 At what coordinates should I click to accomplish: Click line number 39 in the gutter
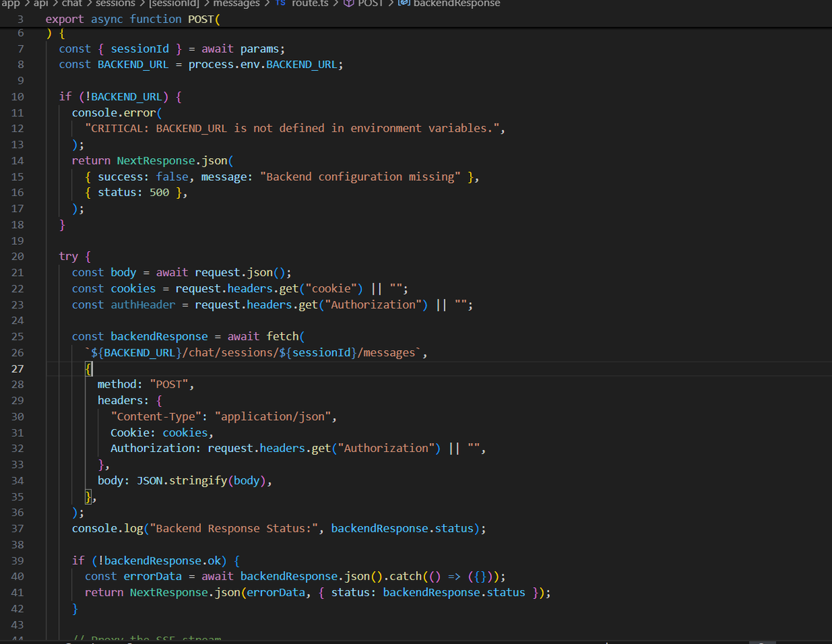(x=17, y=560)
